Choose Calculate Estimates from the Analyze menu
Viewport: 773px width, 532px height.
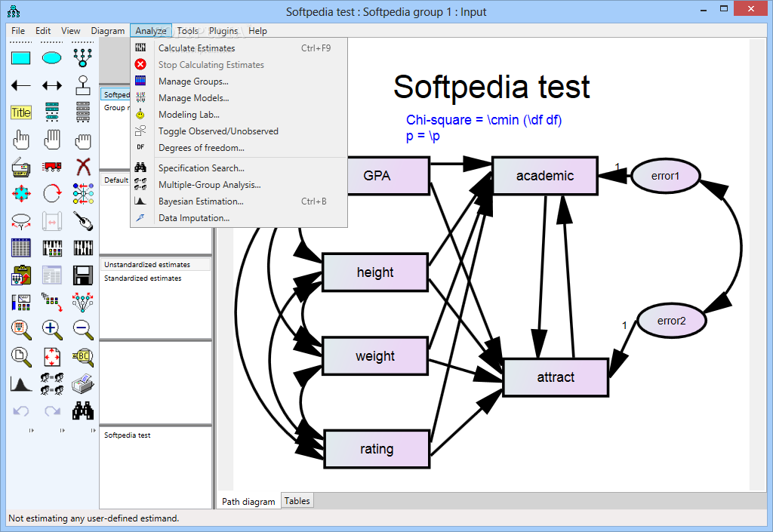239,48
